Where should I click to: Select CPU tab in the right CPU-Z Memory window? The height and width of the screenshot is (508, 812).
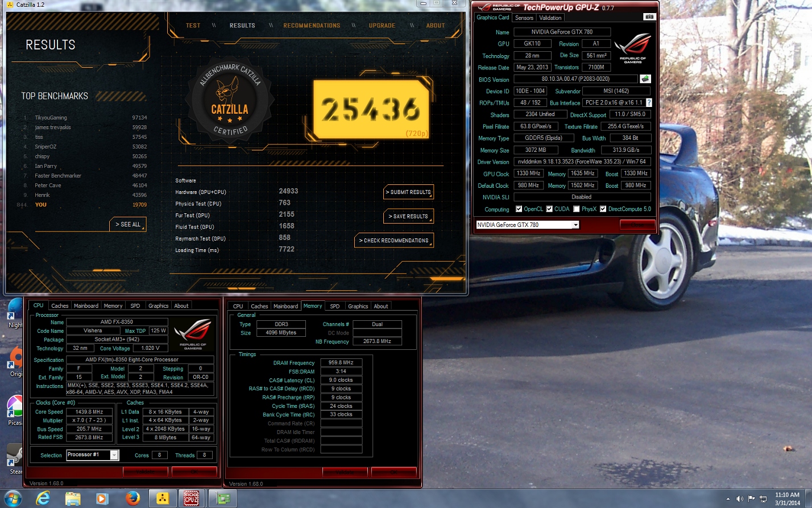tap(238, 306)
